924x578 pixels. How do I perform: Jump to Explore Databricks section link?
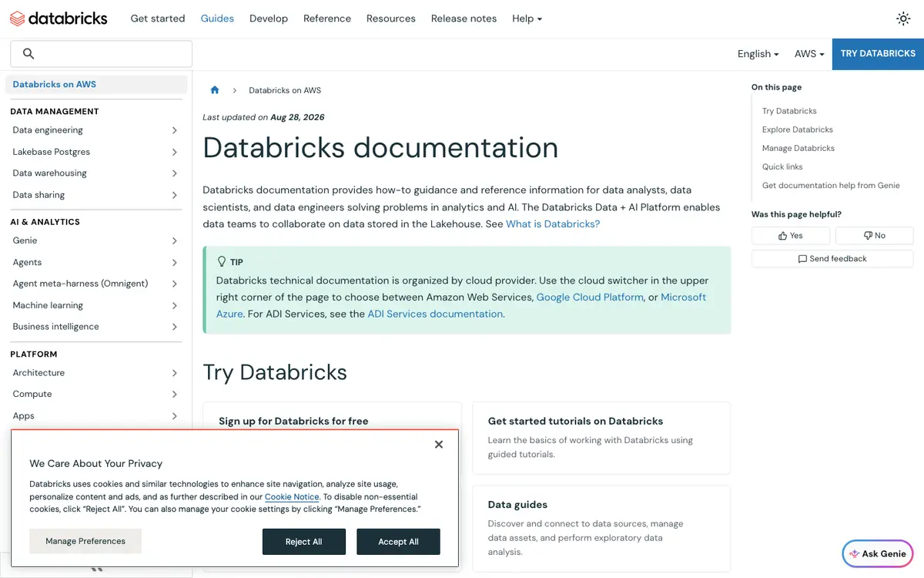point(798,129)
